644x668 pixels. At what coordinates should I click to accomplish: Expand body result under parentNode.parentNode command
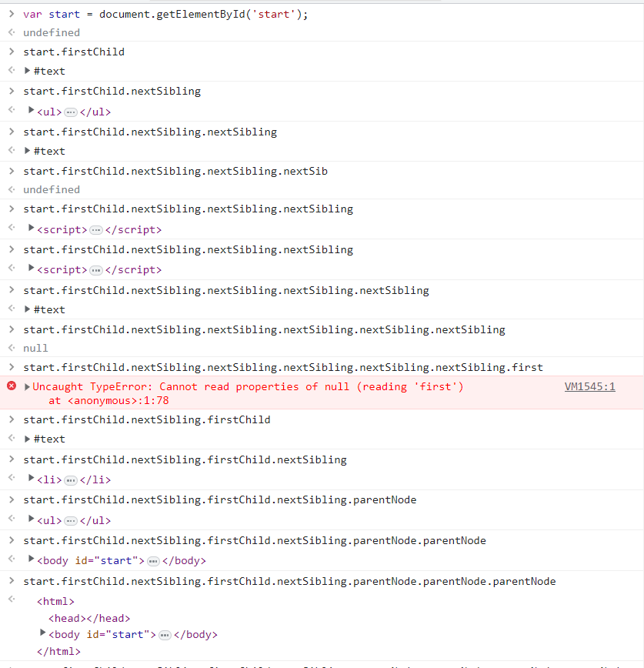click(x=31, y=559)
